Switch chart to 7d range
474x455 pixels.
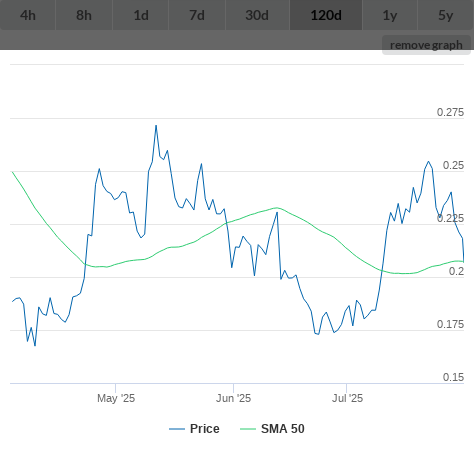click(197, 15)
